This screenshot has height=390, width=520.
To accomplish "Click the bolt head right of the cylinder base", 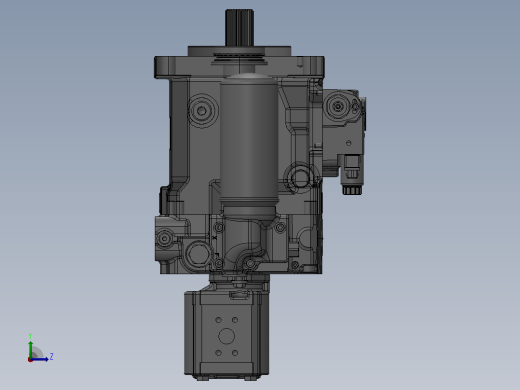I will [280, 228].
